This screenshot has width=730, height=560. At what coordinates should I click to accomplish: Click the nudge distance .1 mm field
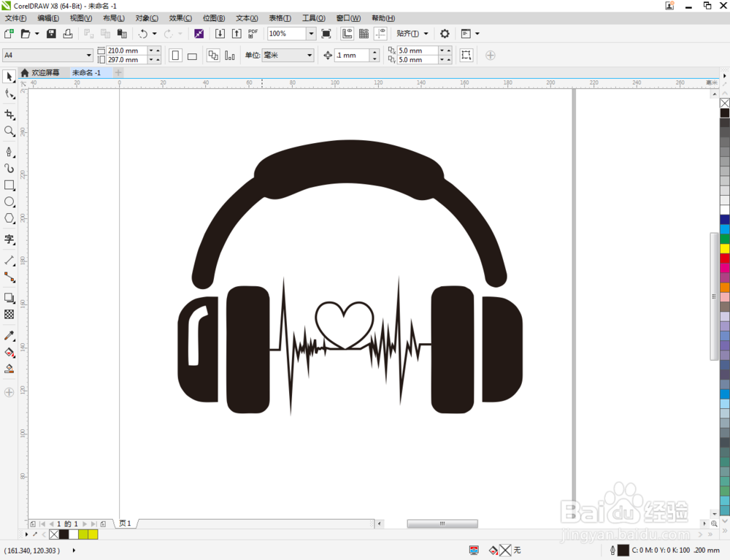(352, 55)
